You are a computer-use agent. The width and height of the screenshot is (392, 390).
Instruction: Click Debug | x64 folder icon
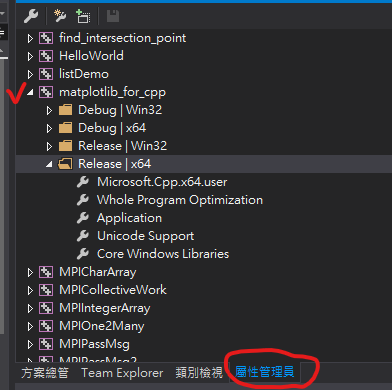(65, 128)
